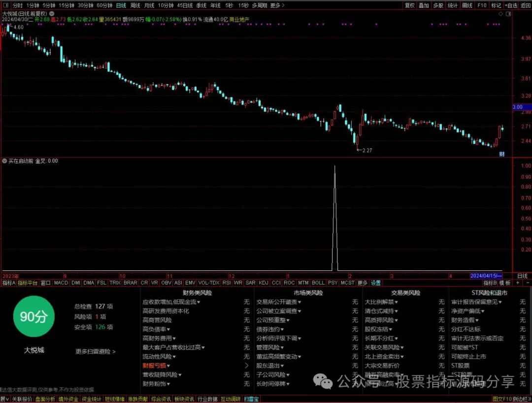Select the 日线 daily chart tab
This screenshot has width=532, height=403.
[121, 5]
